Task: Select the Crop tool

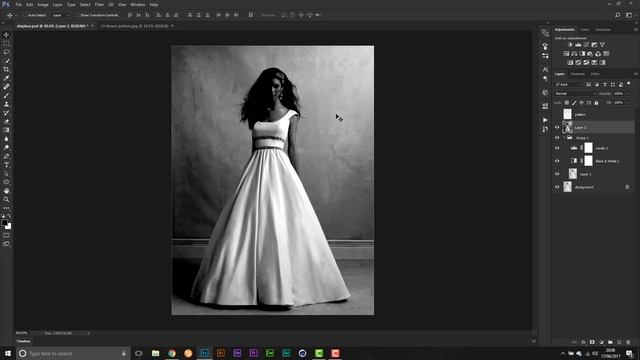Action: [6, 69]
